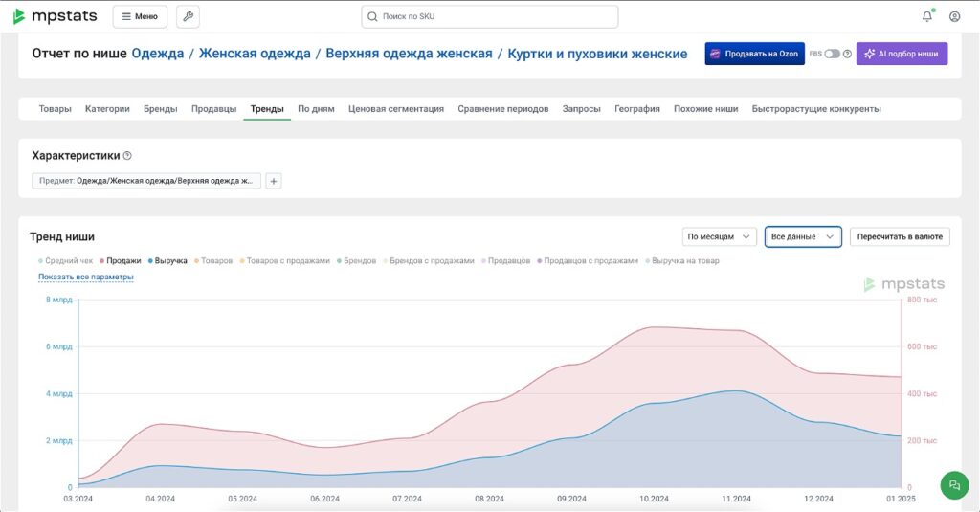The width and height of the screenshot is (980, 512).
Task: Click the mpstats logo in header
Action: (x=55, y=16)
